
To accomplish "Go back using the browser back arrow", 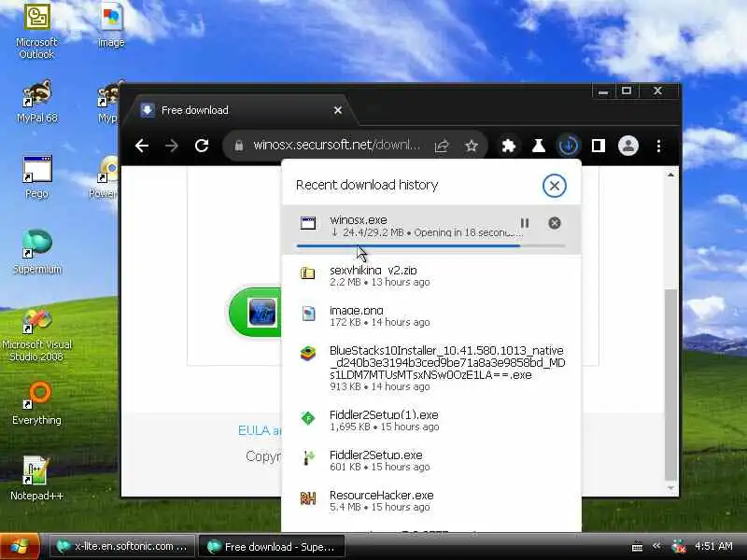I will [x=142, y=146].
